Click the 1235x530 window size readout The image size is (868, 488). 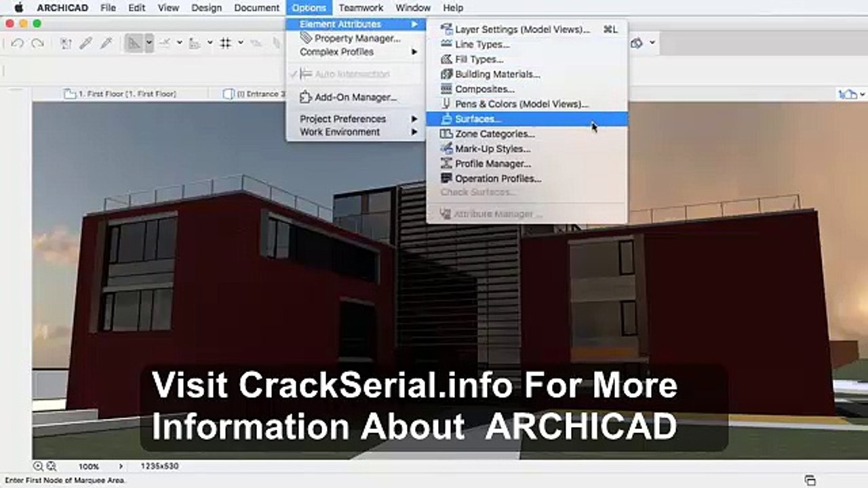[159, 467]
